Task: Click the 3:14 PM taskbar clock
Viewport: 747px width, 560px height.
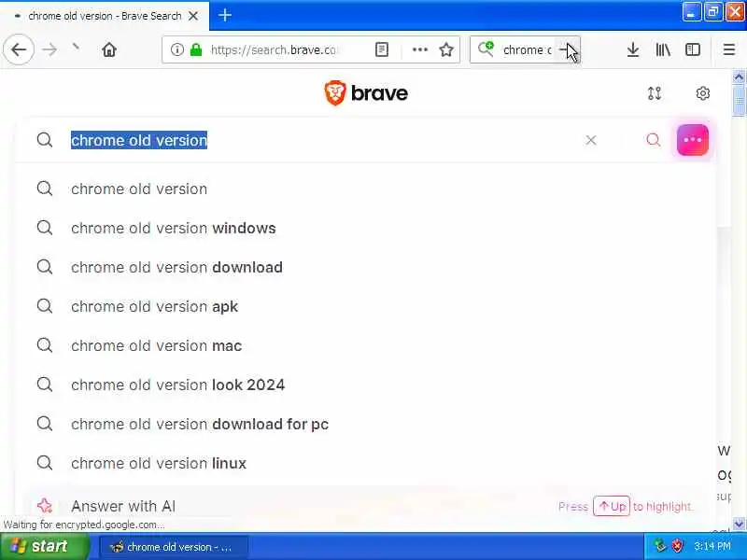Action: [x=712, y=546]
